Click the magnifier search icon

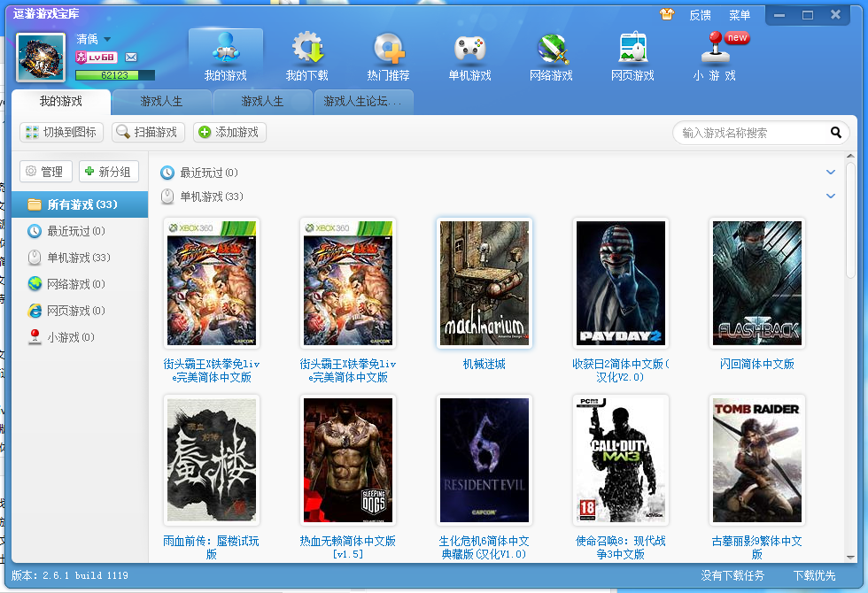click(836, 132)
